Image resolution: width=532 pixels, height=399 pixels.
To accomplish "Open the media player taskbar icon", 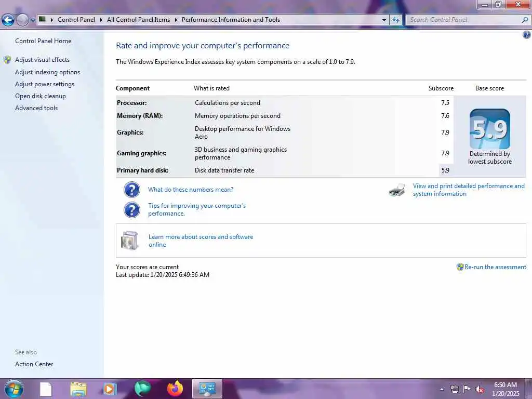I will point(109,389).
